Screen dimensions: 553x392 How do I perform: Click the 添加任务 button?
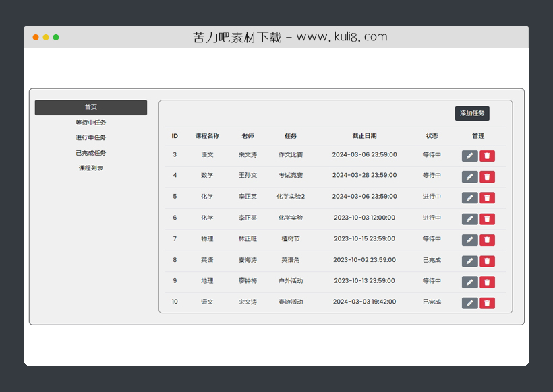(471, 113)
